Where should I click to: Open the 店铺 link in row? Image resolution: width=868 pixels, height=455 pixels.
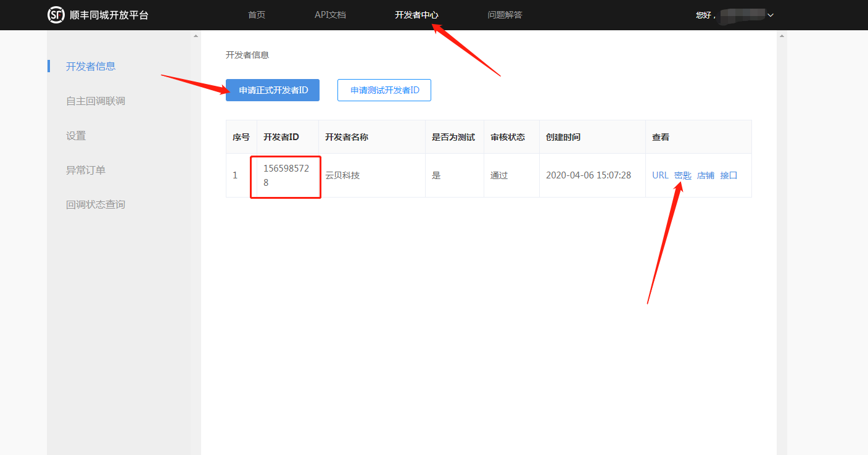[705, 175]
